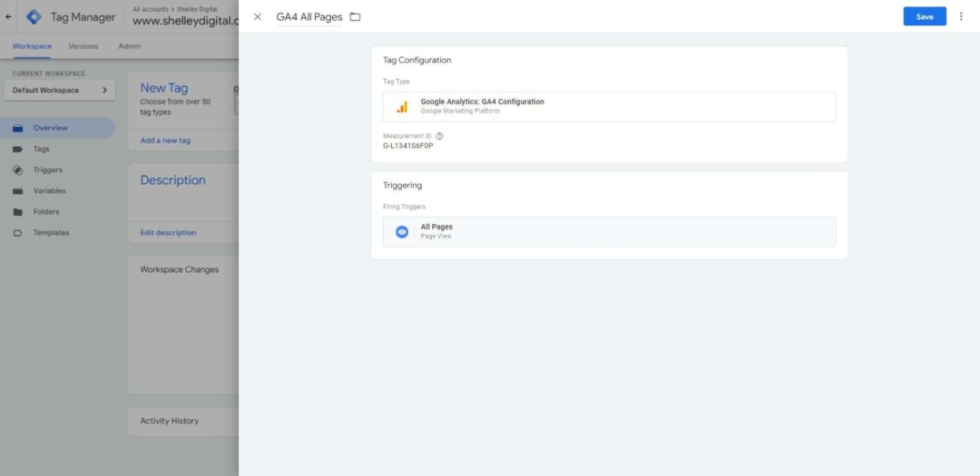This screenshot has height=476, width=980.
Task: Click the Activity History section header
Action: pyautogui.click(x=170, y=421)
